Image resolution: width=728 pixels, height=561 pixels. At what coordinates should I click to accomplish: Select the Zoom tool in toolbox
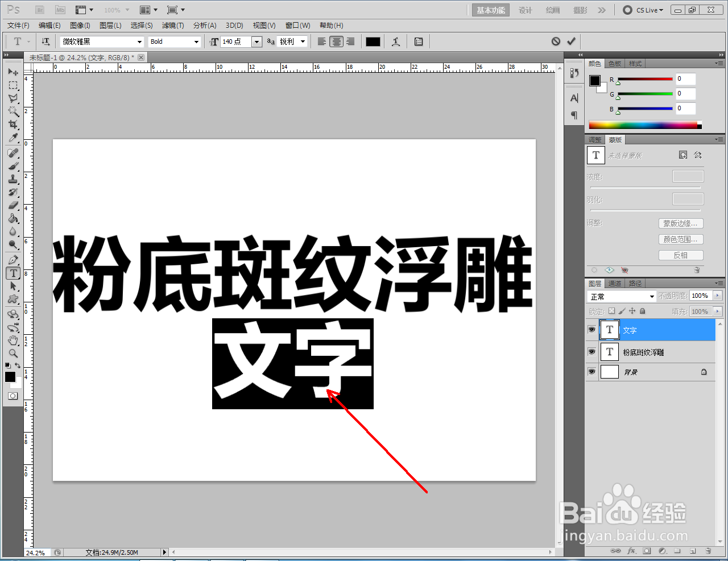[13, 354]
